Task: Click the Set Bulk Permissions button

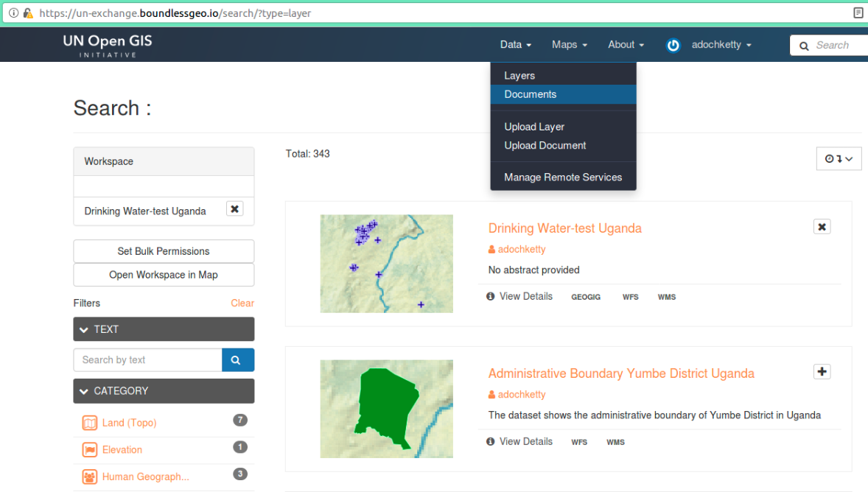Action: coord(164,251)
